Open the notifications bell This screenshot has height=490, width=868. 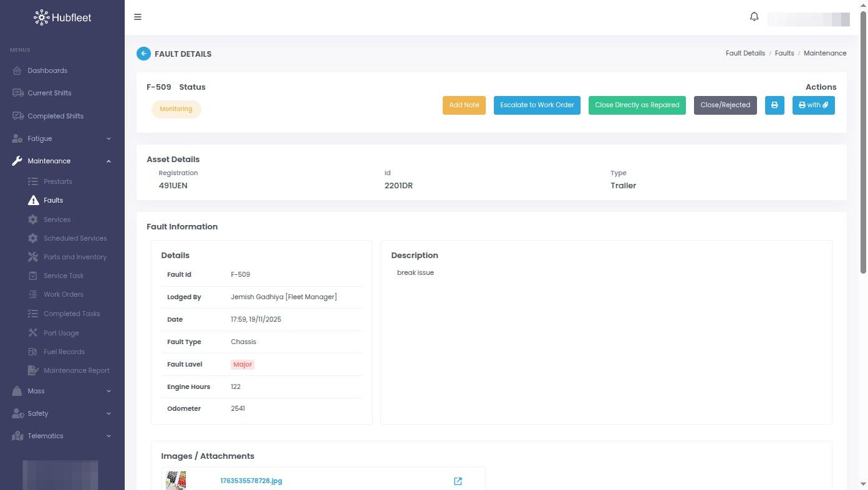754,17
